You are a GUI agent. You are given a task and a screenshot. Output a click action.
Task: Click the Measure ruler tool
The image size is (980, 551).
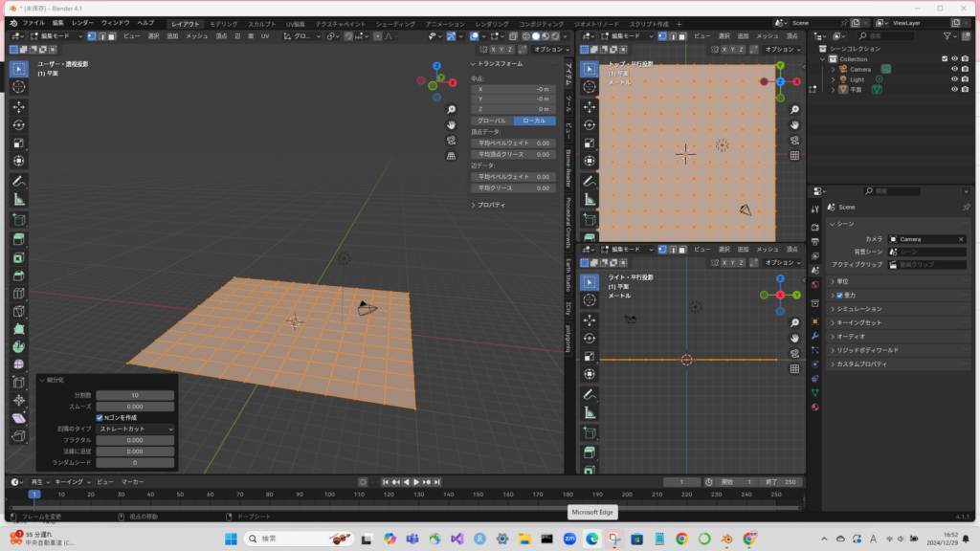click(x=19, y=199)
